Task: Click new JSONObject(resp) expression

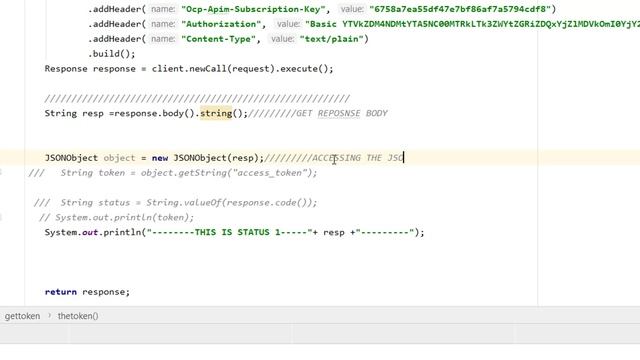Action: [205, 158]
